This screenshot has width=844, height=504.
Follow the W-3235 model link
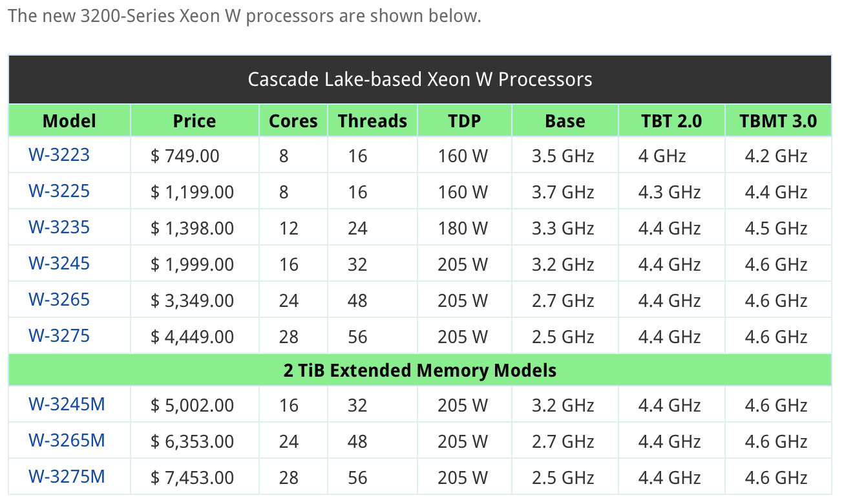pyautogui.click(x=59, y=227)
